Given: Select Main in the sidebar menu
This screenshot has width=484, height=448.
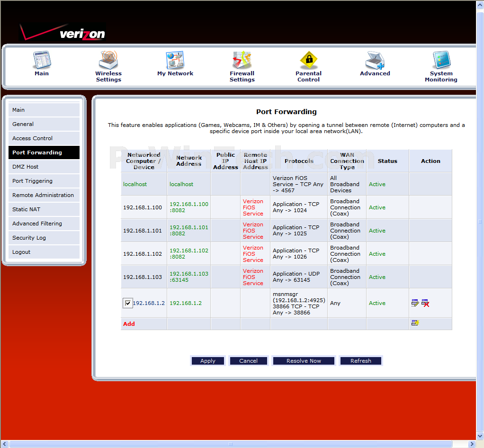Looking at the screenshot, I should point(44,110).
